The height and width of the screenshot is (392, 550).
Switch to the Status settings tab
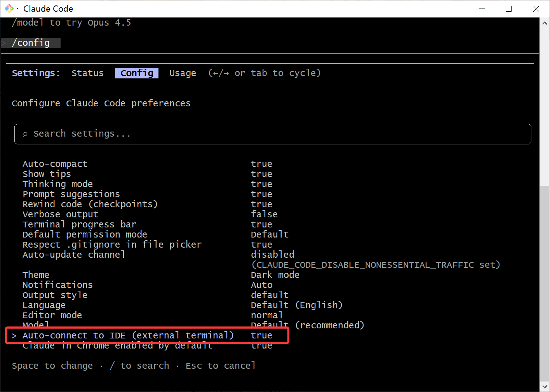click(x=87, y=73)
